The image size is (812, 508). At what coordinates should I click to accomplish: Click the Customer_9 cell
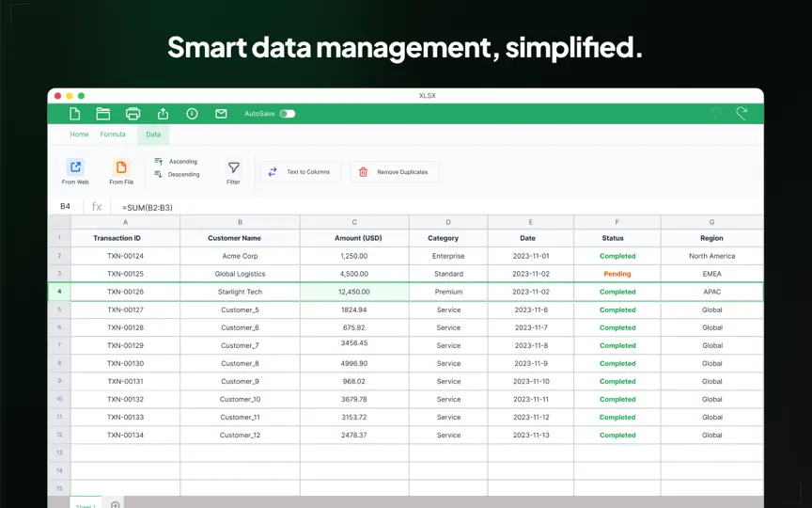[240, 382]
